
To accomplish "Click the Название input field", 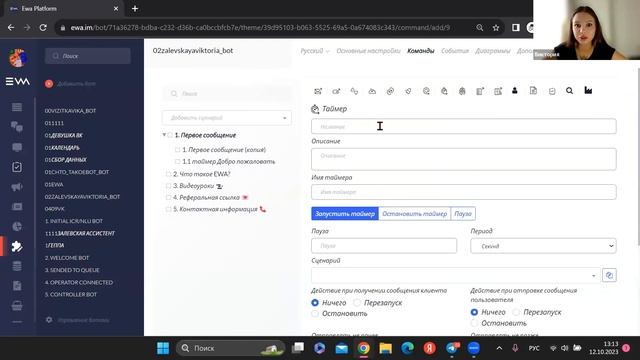I will (x=464, y=127).
